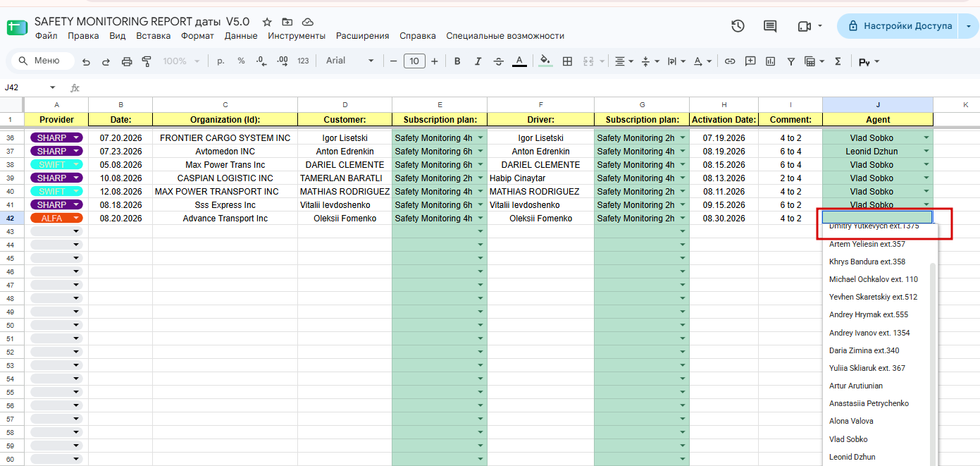Start a meeting with the camera icon

[x=805, y=26]
